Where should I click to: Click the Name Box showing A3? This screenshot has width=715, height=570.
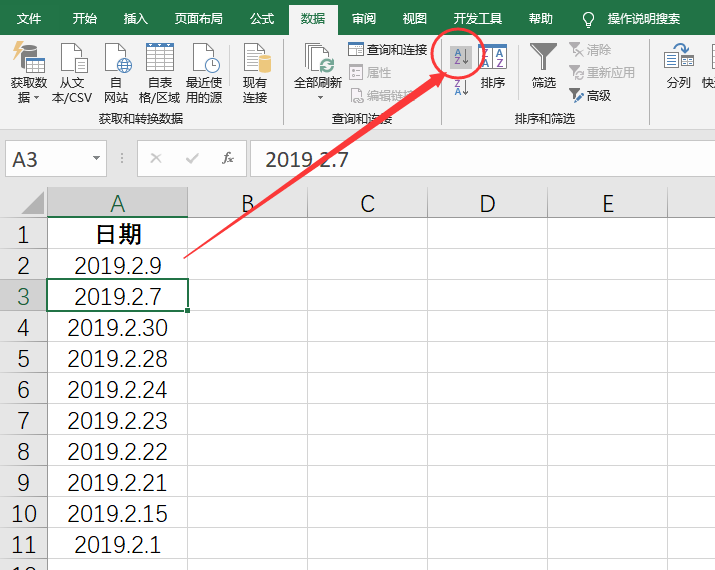[56, 158]
